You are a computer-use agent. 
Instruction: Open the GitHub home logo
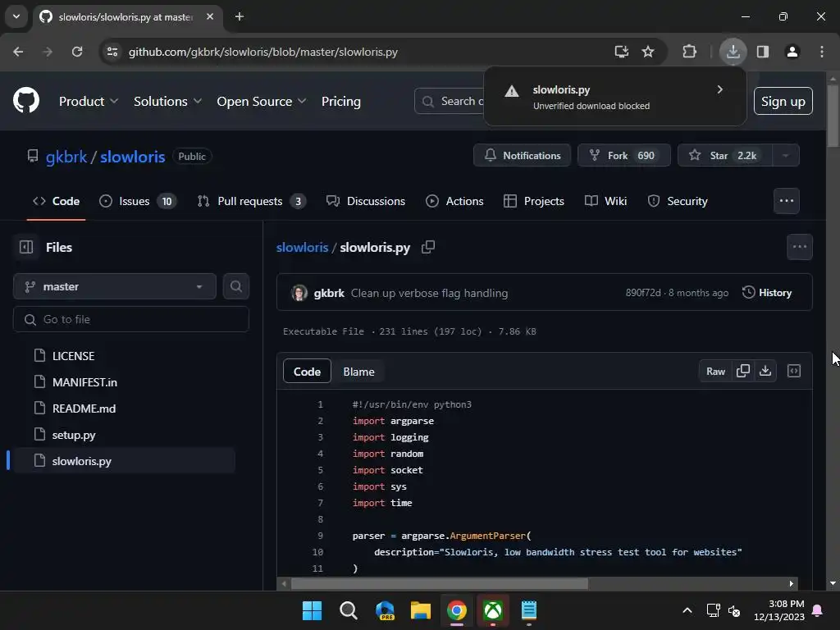[x=25, y=100]
